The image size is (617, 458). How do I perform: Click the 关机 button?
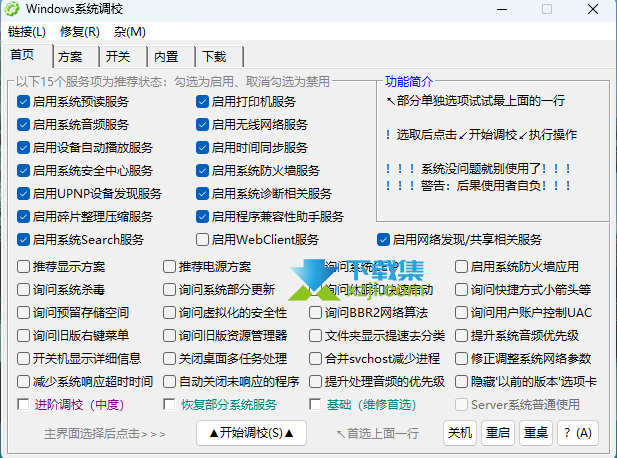point(460,433)
